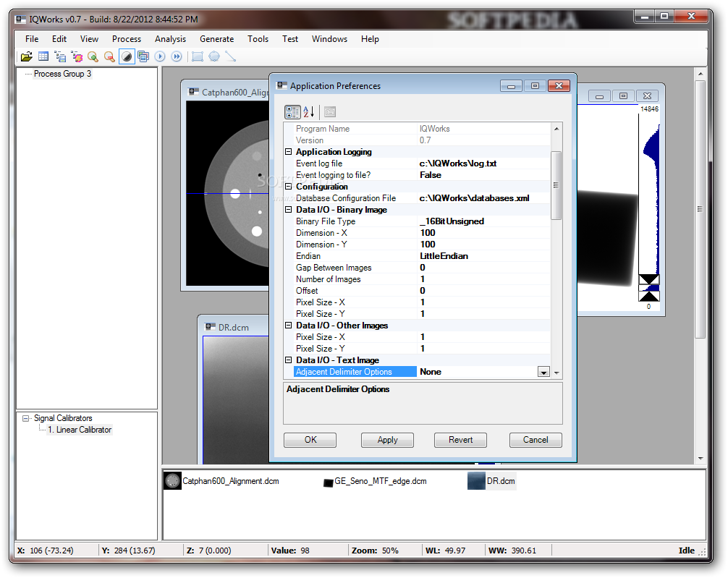Open the File menu
Screen dimensions: 728x578
(x=32, y=39)
